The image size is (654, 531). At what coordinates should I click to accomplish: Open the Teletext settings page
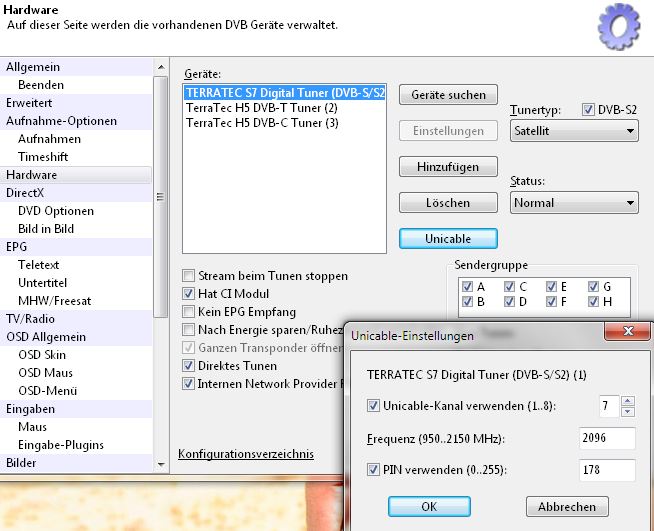pos(39,265)
